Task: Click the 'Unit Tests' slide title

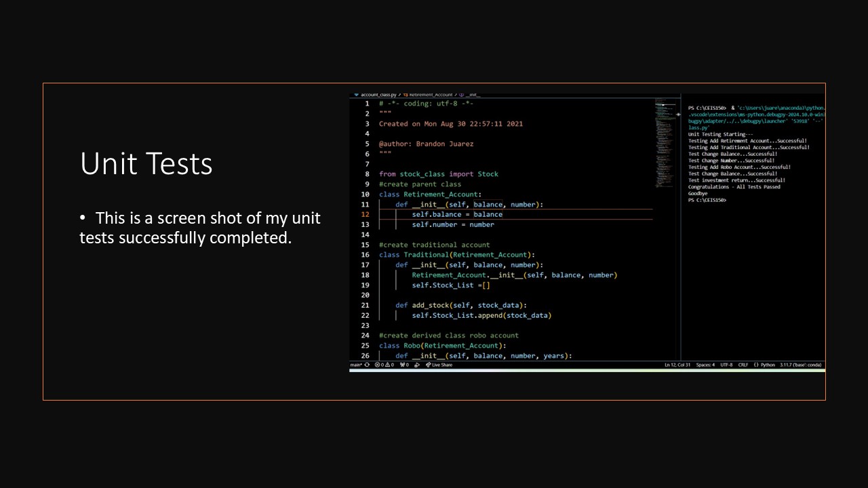Action: point(146,163)
